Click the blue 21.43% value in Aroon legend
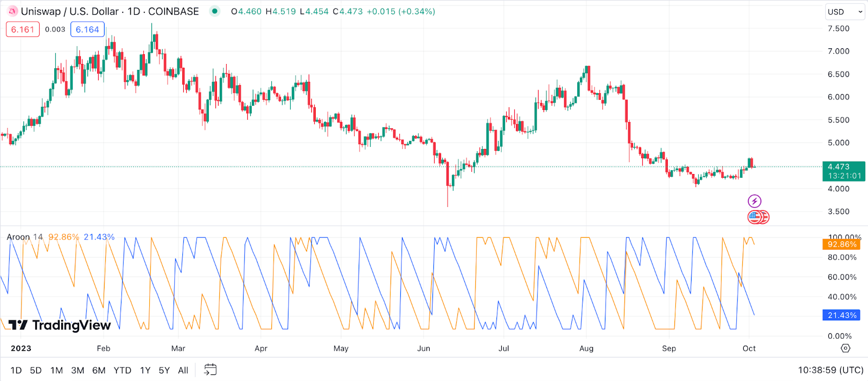Viewport: 868px width, 381px height. 99,237
